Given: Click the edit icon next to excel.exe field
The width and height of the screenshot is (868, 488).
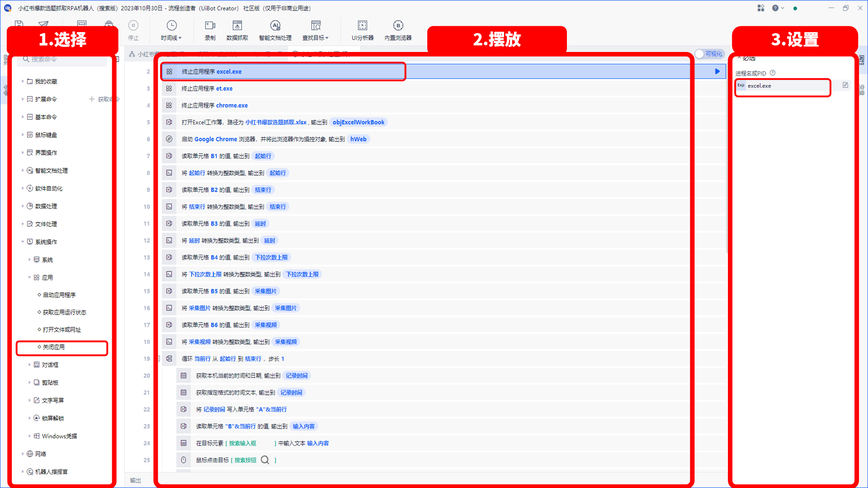Looking at the screenshot, I should click(845, 85).
